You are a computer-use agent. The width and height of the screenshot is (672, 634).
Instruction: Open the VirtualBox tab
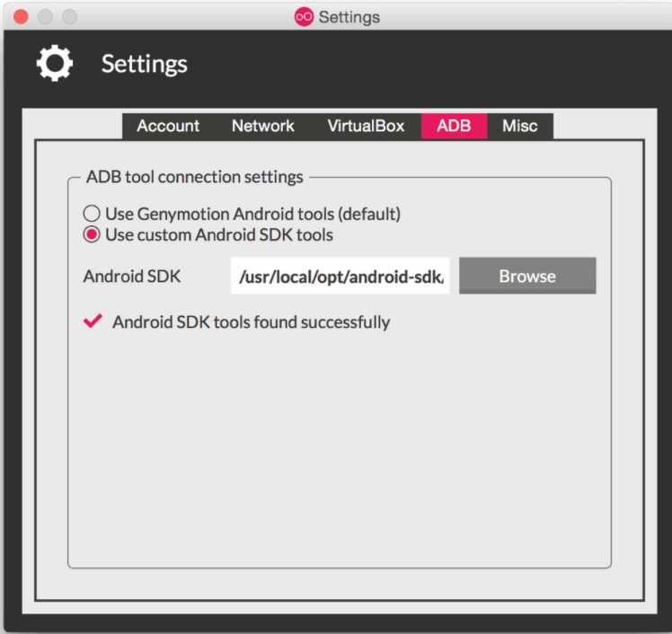(x=366, y=127)
